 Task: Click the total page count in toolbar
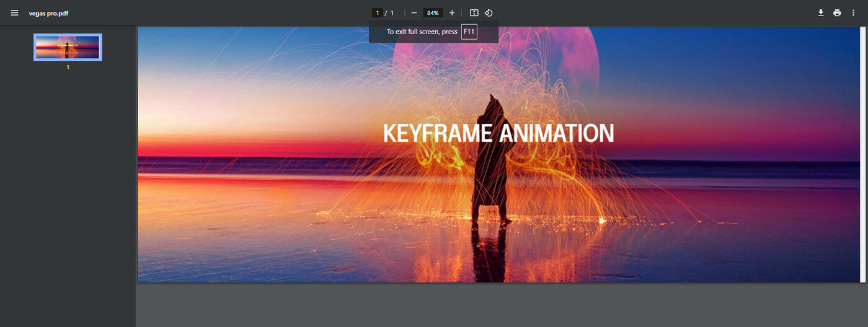(x=392, y=13)
